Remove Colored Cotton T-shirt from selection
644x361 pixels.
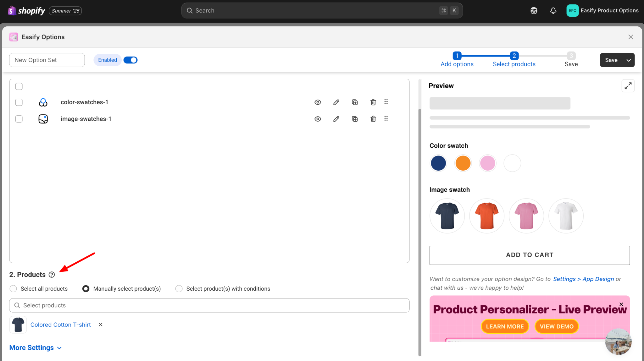point(101,325)
